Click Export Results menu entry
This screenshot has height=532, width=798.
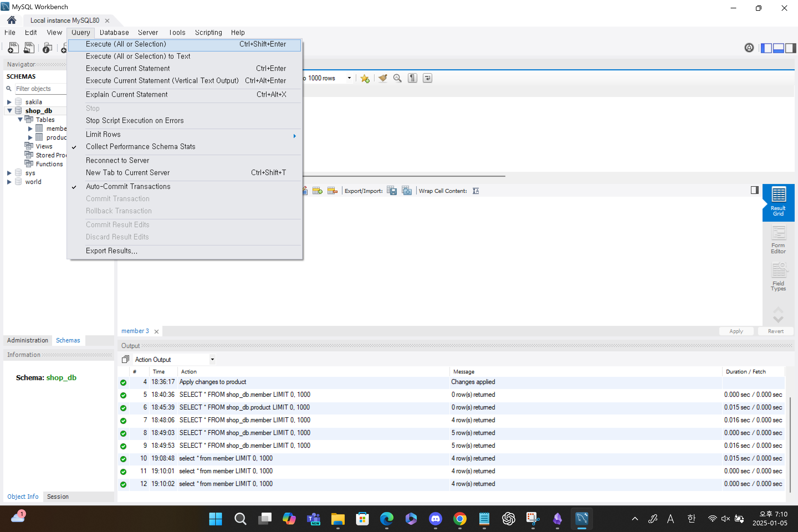coord(111,251)
